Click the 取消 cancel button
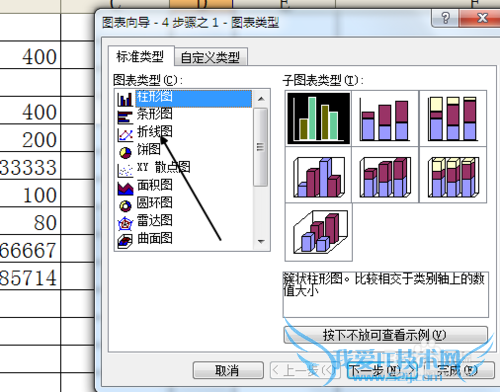This screenshot has width=500, height=392. [228, 370]
